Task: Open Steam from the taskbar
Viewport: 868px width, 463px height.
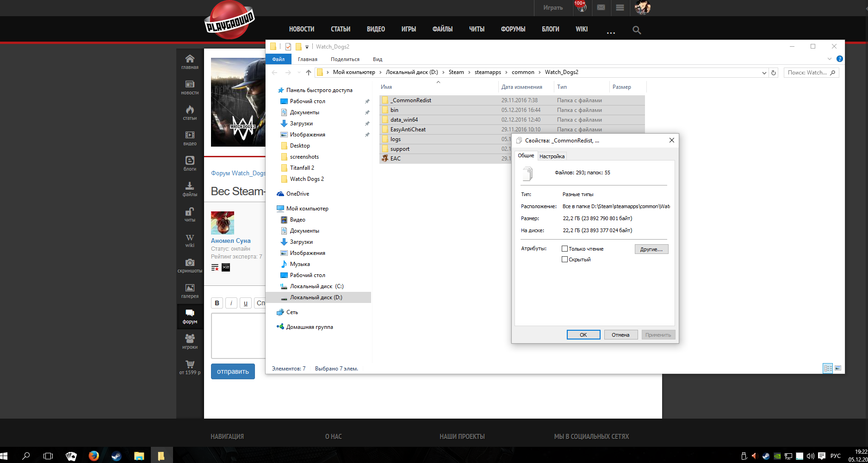Action: (x=117, y=456)
